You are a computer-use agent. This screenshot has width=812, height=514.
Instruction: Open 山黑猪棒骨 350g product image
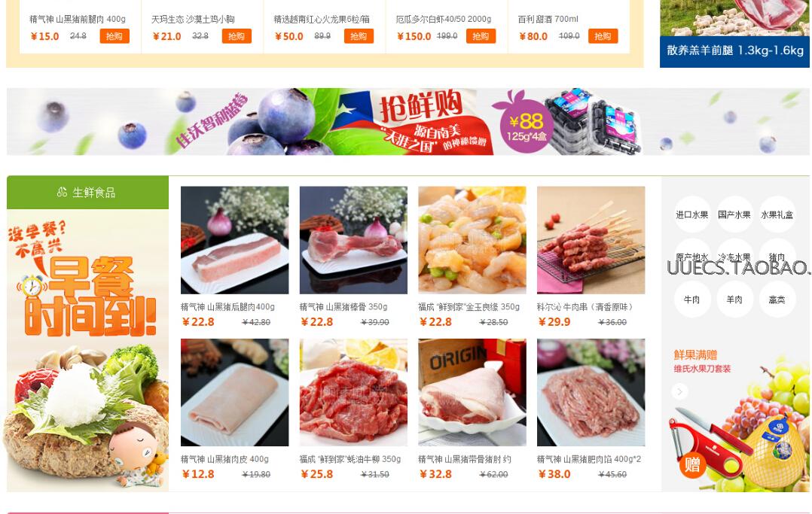(353, 240)
